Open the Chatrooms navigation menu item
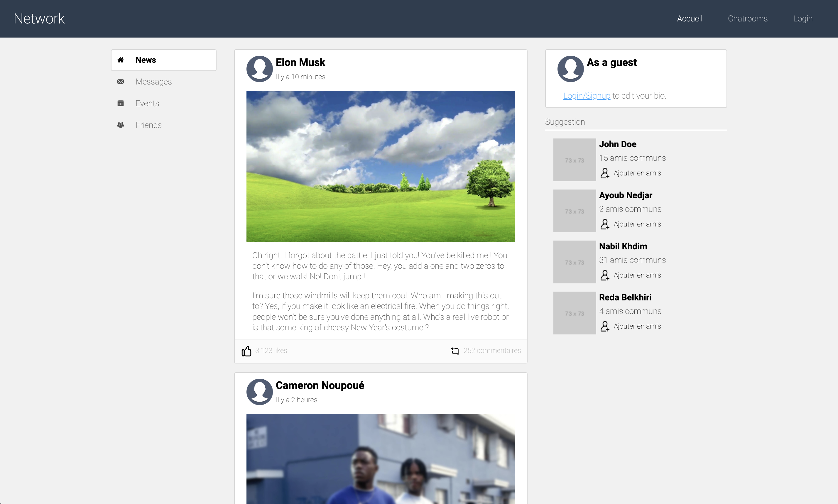The height and width of the screenshot is (504, 838). click(746, 18)
